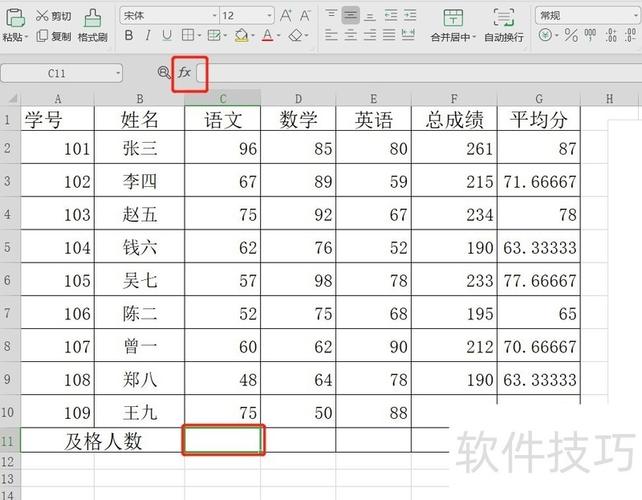Image resolution: width=642 pixels, height=500 pixels.
Task: Click the fill color bucket icon
Action: click(x=242, y=36)
